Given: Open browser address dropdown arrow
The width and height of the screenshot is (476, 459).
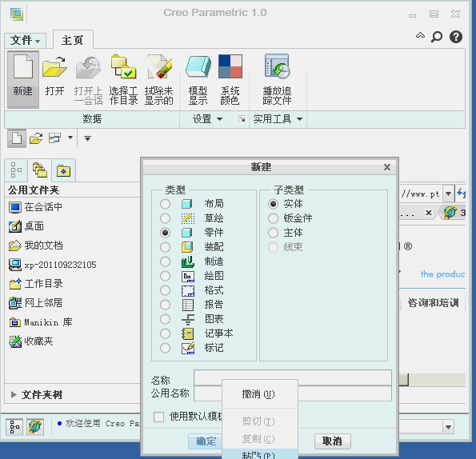Looking at the screenshot, I should pyautogui.click(x=448, y=194).
